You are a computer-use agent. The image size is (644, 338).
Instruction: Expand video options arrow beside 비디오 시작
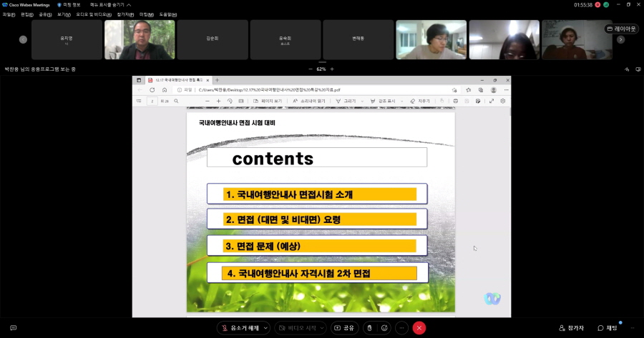(x=323, y=328)
